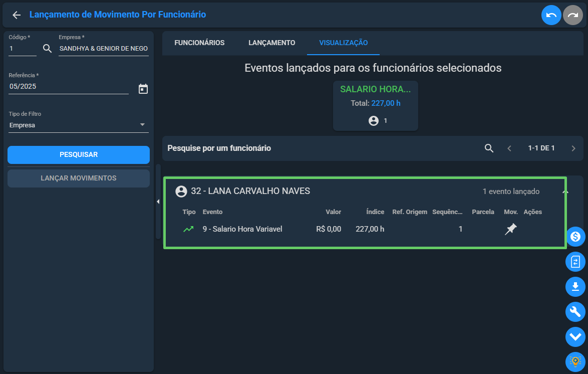Click the SALARIO HORA... summary card

click(x=375, y=105)
